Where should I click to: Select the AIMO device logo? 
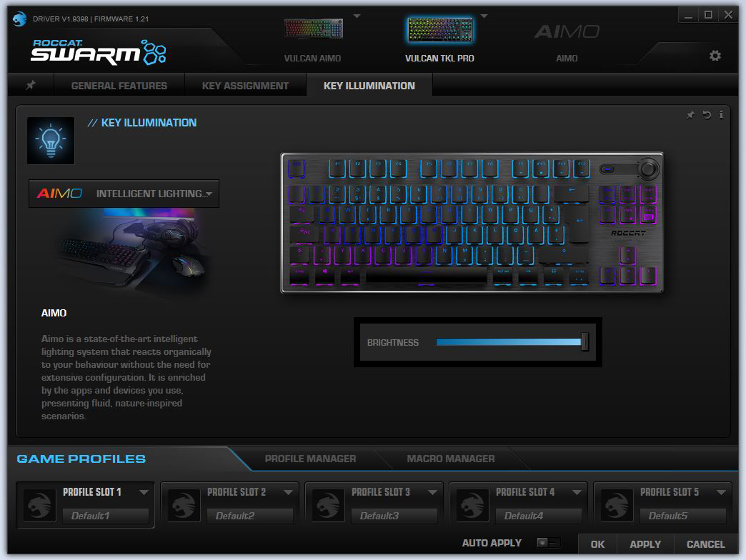point(567,33)
